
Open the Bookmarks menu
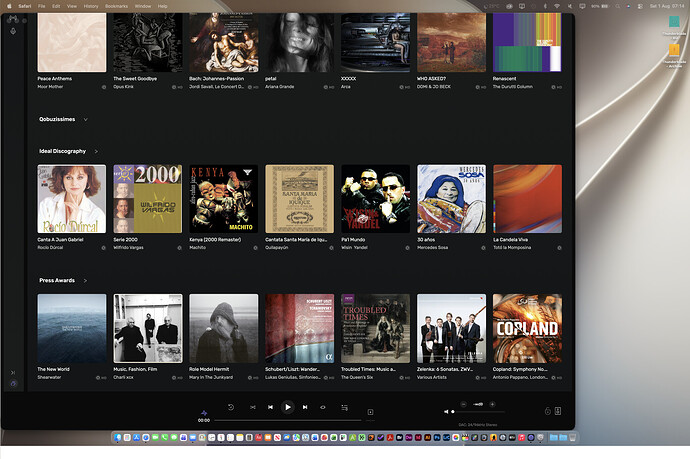tap(116, 6)
